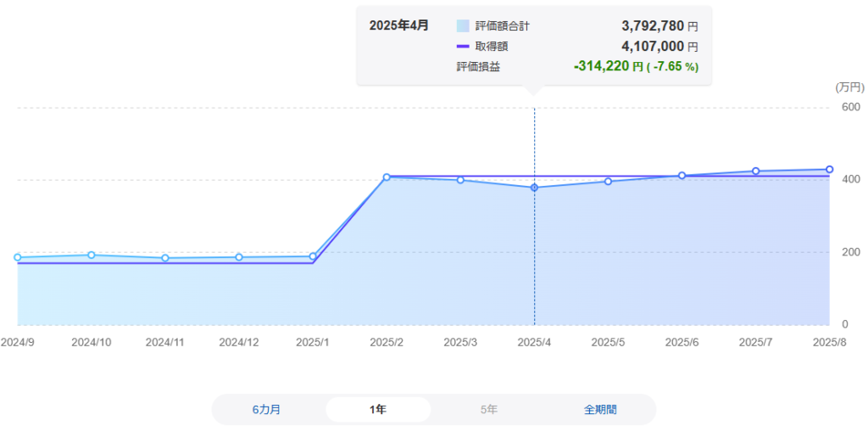Image resolution: width=868 pixels, height=426 pixels.
Task: Click the purple 取得額 legend line
Action: point(463,47)
